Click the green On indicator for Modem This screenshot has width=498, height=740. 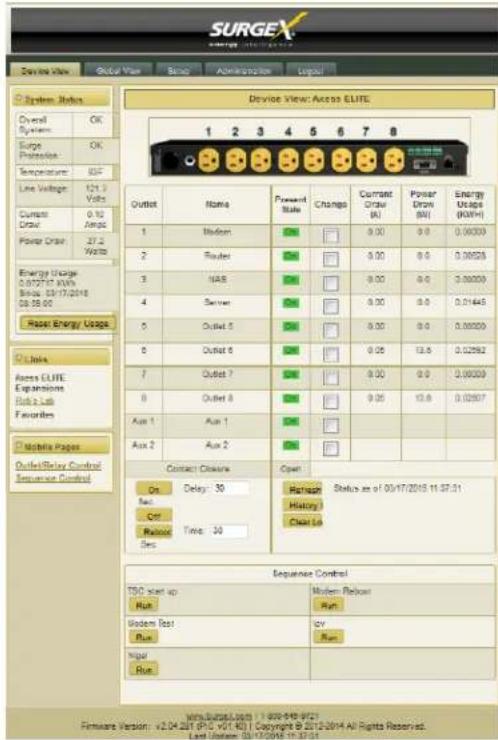point(291,232)
